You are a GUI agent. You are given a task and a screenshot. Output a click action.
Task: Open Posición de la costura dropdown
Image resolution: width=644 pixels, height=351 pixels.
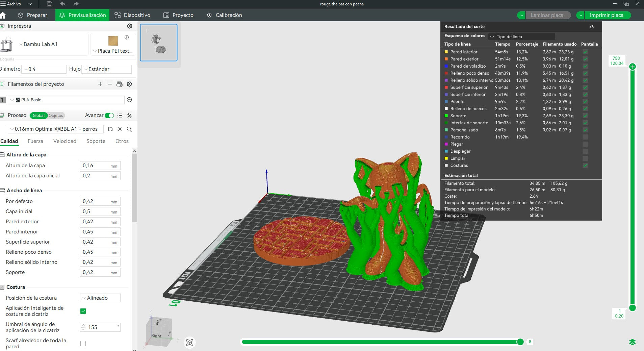[x=100, y=298]
